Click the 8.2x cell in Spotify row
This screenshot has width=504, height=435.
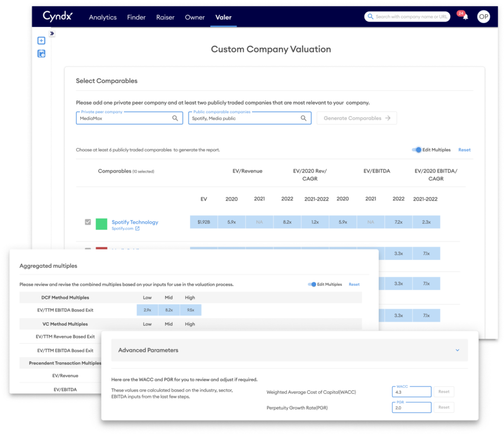pyautogui.click(x=287, y=222)
